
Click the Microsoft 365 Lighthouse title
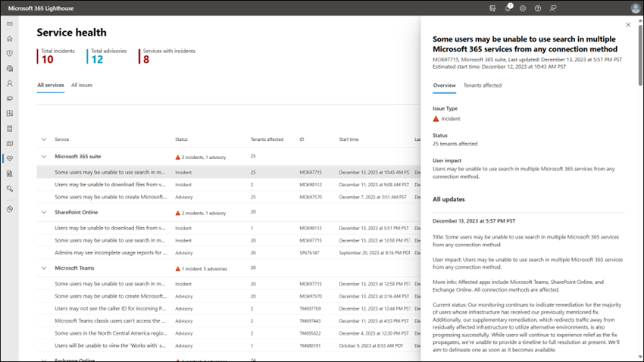[41, 8]
